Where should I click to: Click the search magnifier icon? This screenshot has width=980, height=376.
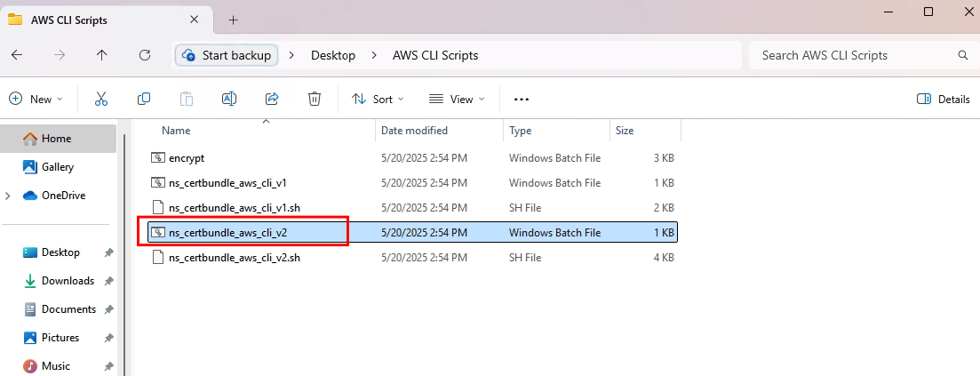pyautogui.click(x=963, y=55)
